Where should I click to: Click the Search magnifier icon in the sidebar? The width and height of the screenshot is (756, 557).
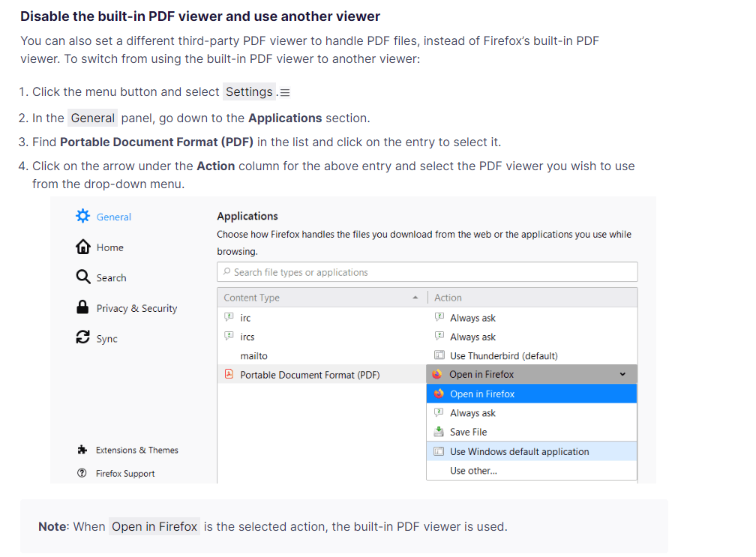click(83, 277)
